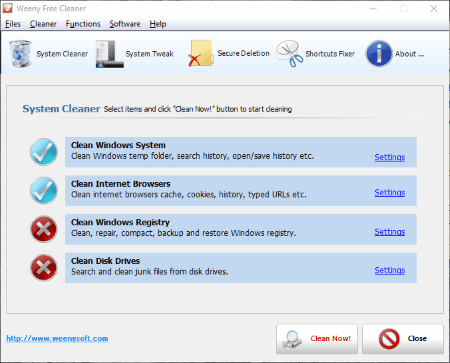
Task: Open the Cleaner menu
Action: [x=43, y=24]
